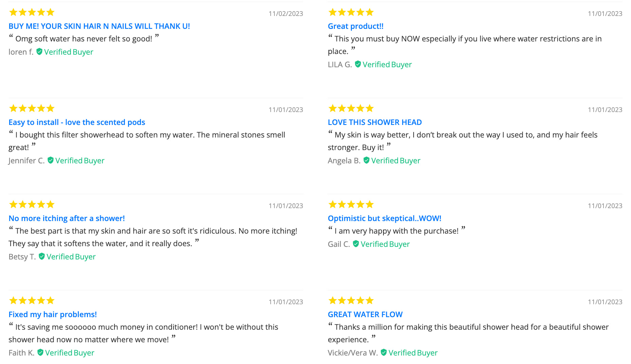The width and height of the screenshot is (631, 364).
Task: Open "Easy to install - love the scented pods"
Action: [77, 122]
